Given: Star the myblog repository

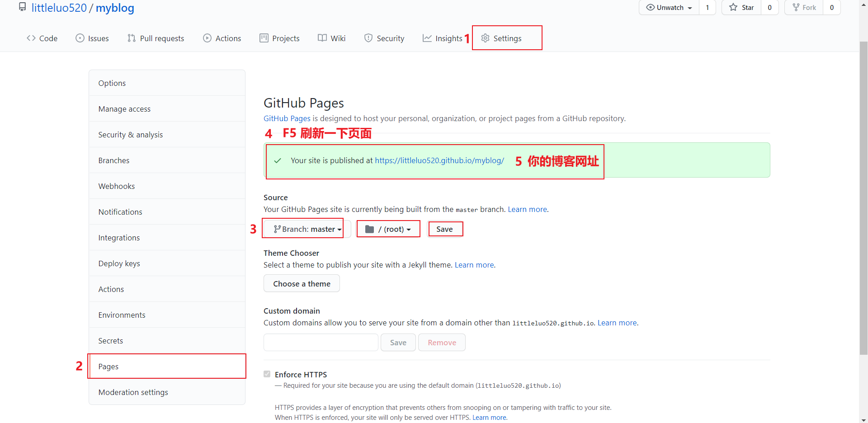Looking at the screenshot, I should 741,8.
